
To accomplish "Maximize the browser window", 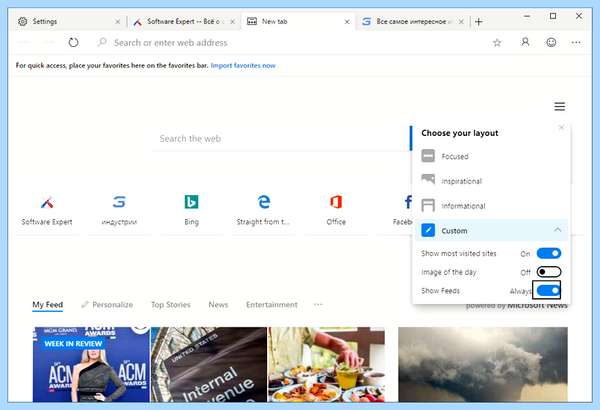I will (553, 16).
